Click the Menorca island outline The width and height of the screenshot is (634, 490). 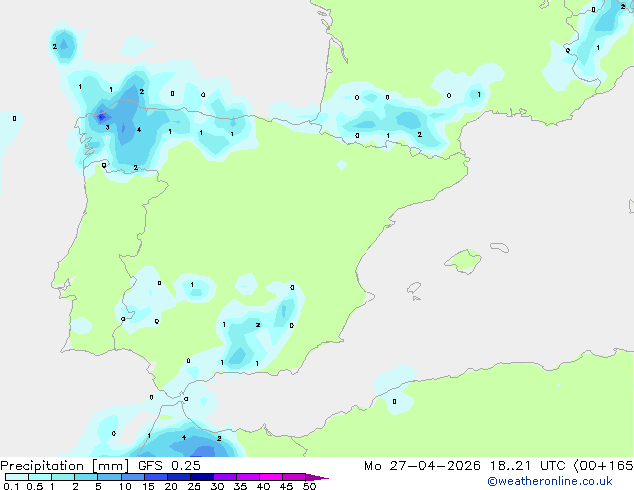pyautogui.click(x=500, y=247)
